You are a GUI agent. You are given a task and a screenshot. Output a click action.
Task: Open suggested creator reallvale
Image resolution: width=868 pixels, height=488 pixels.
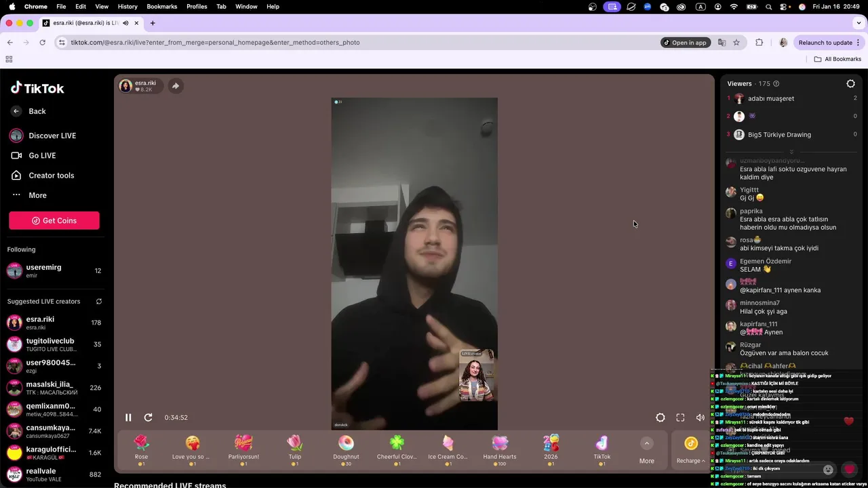pos(54,474)
